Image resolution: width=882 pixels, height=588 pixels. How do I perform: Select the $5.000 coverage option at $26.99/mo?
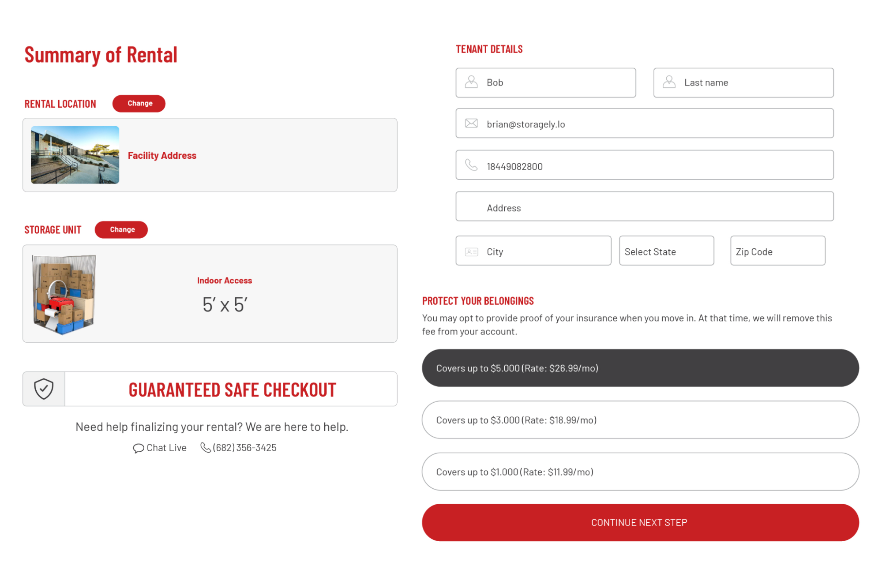pos(640,368)
